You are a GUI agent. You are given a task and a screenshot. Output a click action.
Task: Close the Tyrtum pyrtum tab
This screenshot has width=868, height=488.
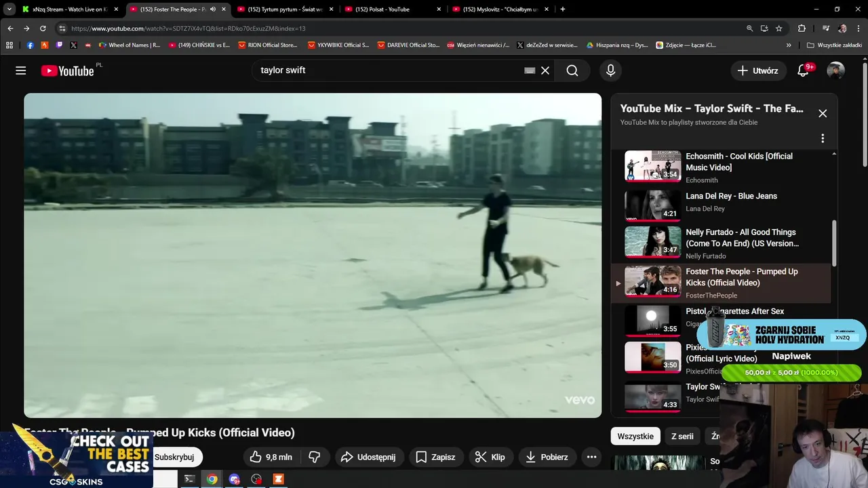tap(332, 9)
